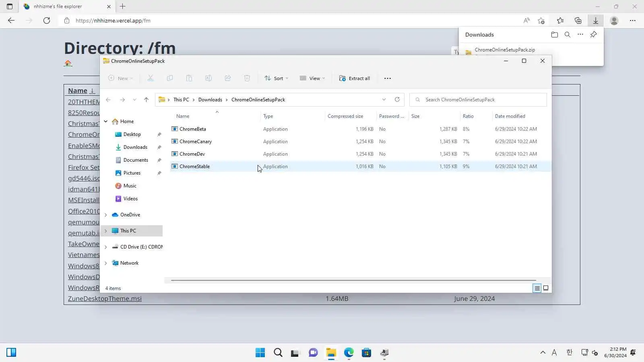Select Desktop in the navigation pane

(132, 134)
